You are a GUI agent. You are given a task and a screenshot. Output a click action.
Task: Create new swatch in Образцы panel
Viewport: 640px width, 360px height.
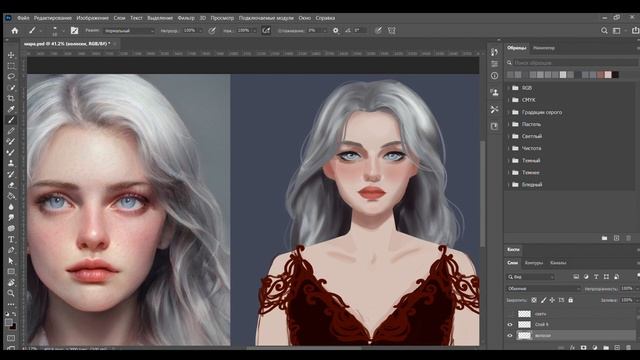(x=616, y=238)
